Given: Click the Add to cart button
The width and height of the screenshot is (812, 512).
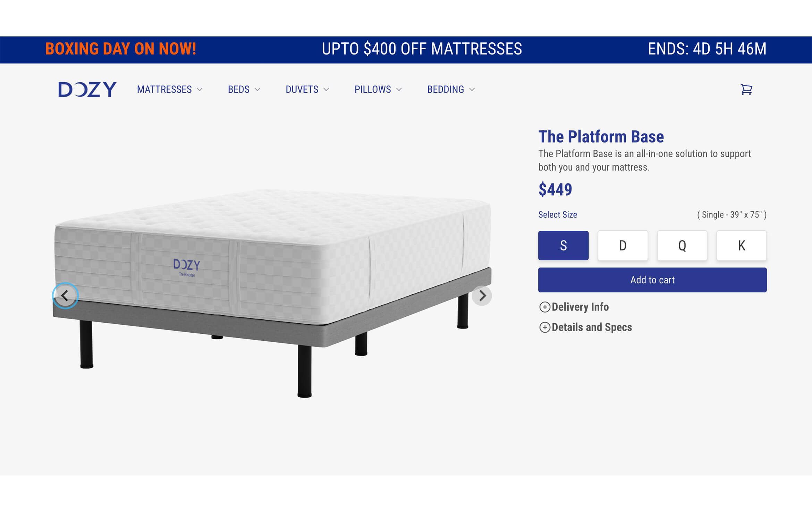Looking at the screenshot, I should tap(652, 280).
